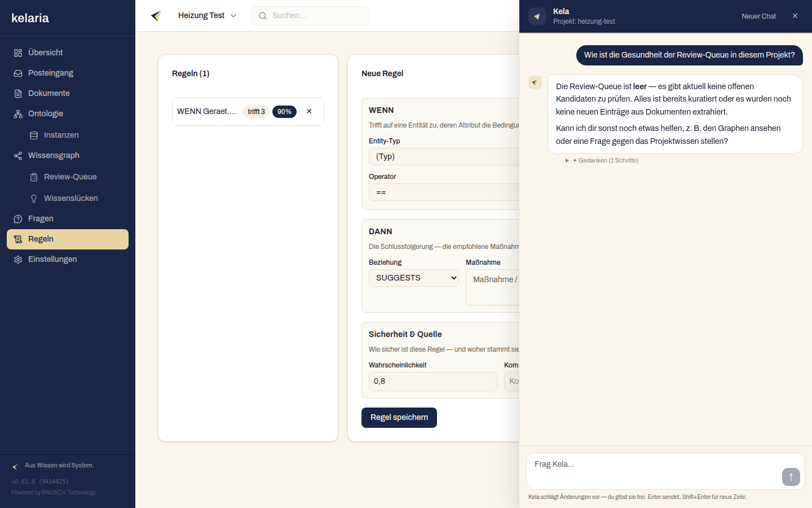Delete the WENN Geraet rule with X icon
The width and height of the screenshot is (812, 508).
(309, 111)
